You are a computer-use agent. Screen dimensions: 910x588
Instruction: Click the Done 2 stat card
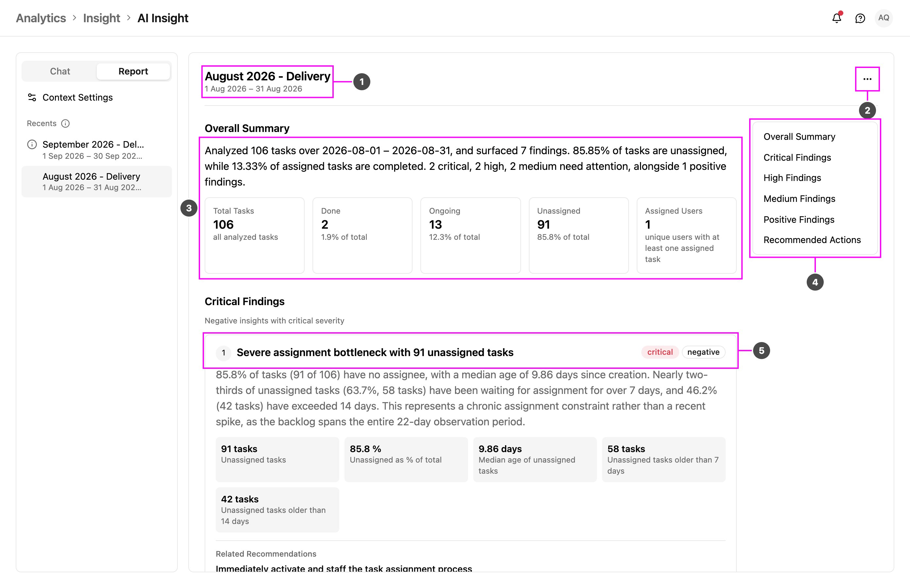click(362, 235)
